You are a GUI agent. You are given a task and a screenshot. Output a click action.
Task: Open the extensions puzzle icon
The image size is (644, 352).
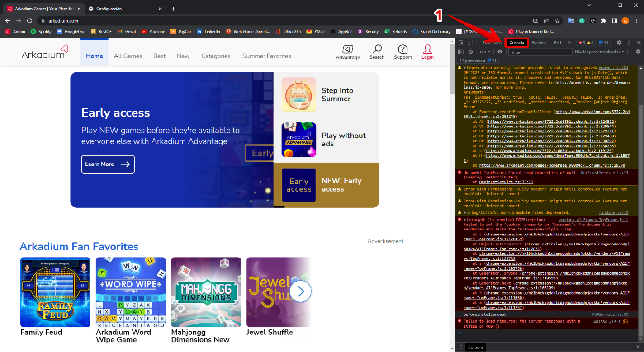click(x=603, y=21)
